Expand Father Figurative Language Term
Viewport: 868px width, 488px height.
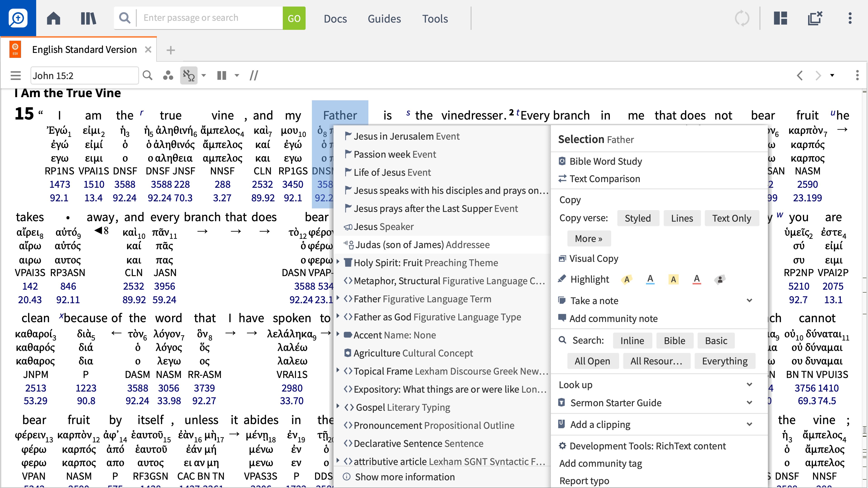(x=338, y=298)
